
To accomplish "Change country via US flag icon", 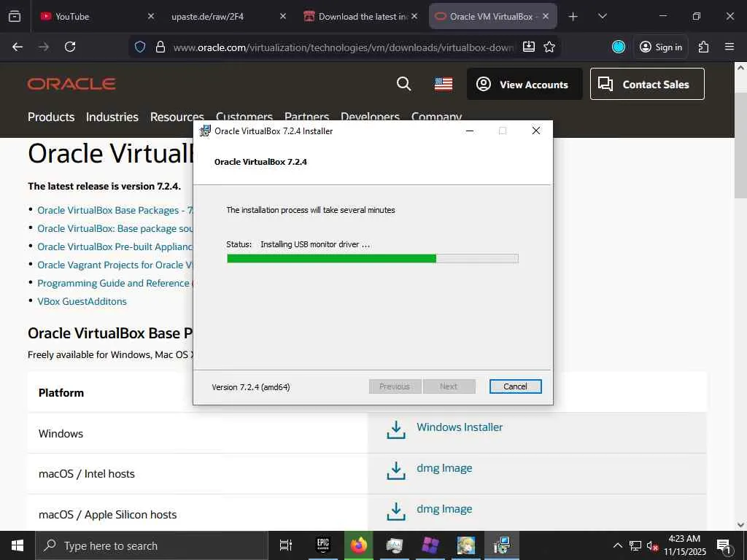I will pyautogui.click(x=443, y=85).
